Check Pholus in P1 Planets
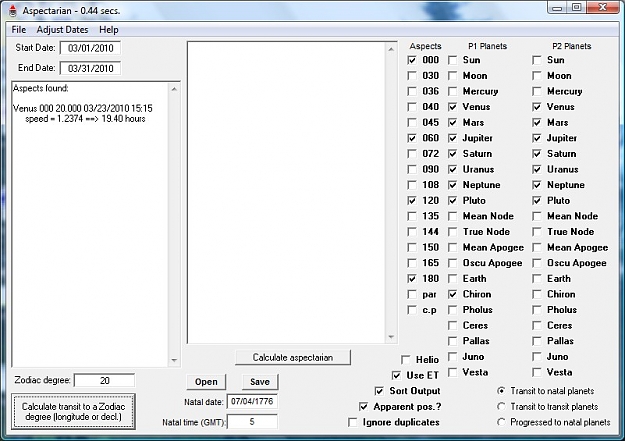This screenshot has height=441, width=625. (452, 310)
